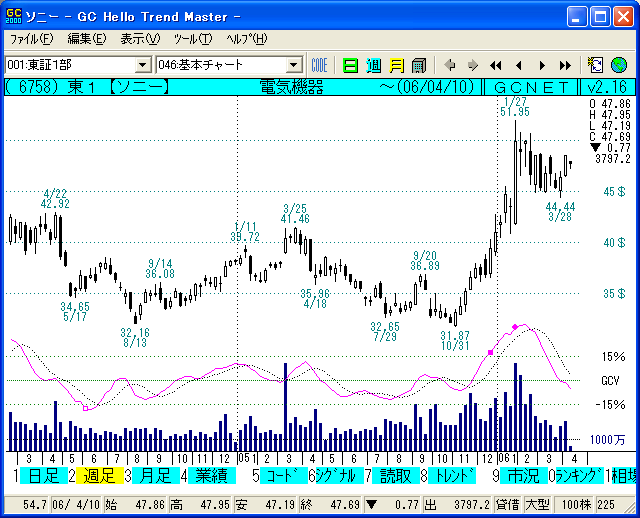Image resolution: width=640 pixels, height=518 pixels.
Task: Click the CODE lookup icon
Action: [x=319, y=65]
